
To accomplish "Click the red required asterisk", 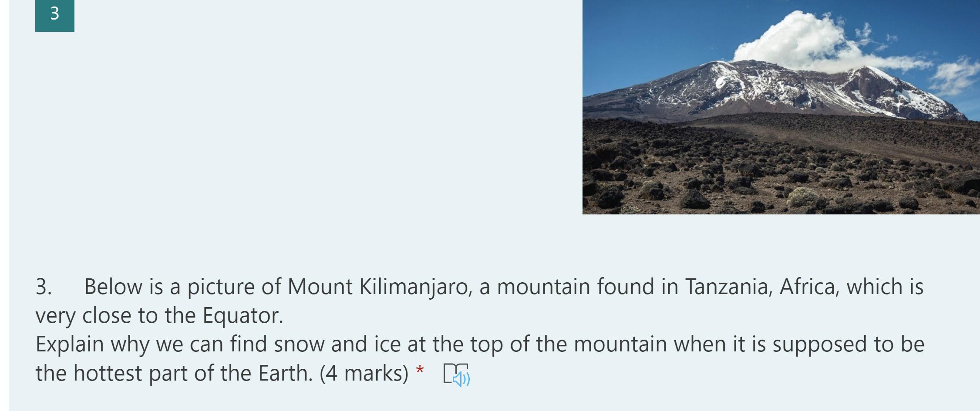I will (x=420, y=371).
